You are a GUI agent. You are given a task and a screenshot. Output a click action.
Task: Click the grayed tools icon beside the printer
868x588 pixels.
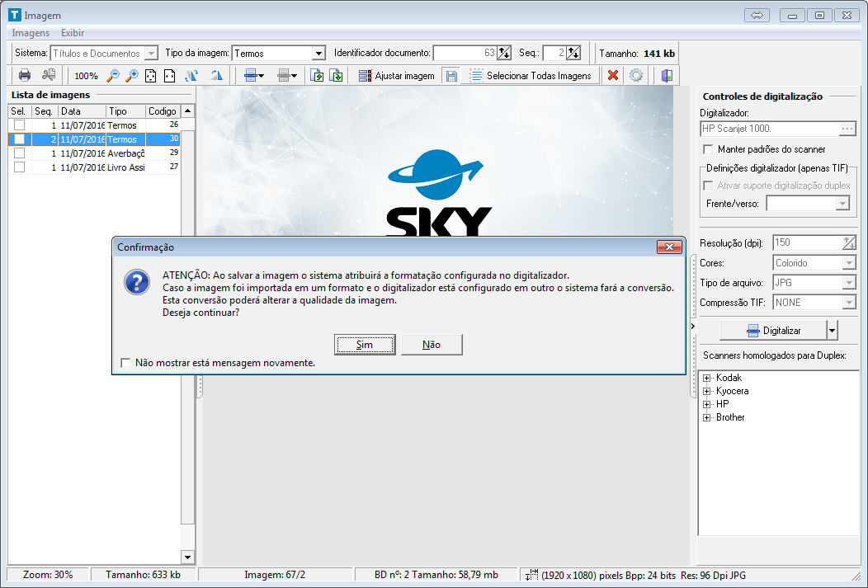click(x=49, y=75)
